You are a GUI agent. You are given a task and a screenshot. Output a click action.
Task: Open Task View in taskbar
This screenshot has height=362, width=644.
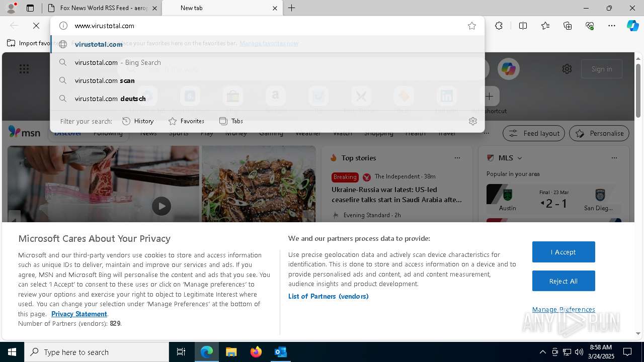pyautogui.click(x=181, y=352)
